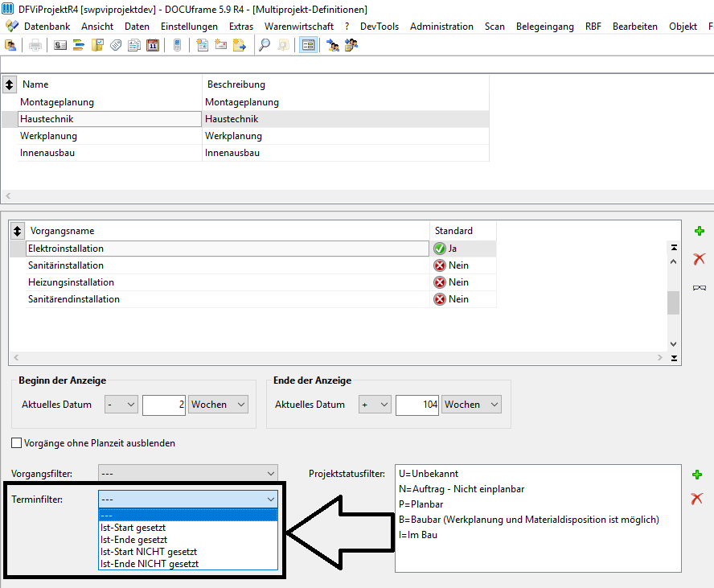Click the jump-to-top button of Vorgangsname list scrollbar
The image size is (714, 588).
click(x=674, y=248)
